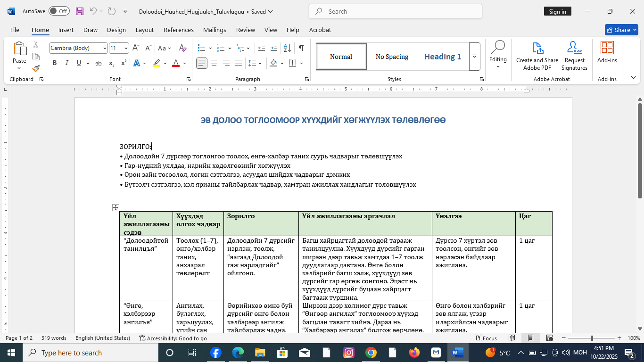The height and width of the screenshot is (362, 644).
Task: Switch to the Acrobat ribbon tab
Action: point(320,30)
